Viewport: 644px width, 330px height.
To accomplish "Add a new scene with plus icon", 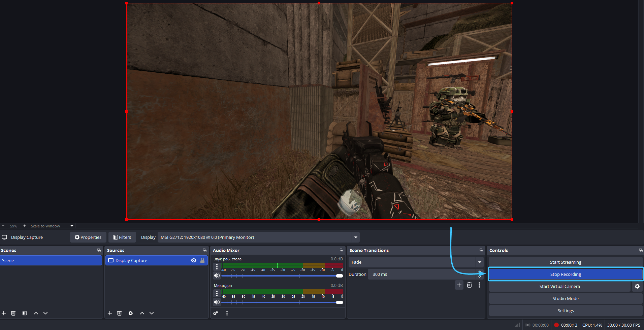I will pyautogui.click(x=4, y=313).
